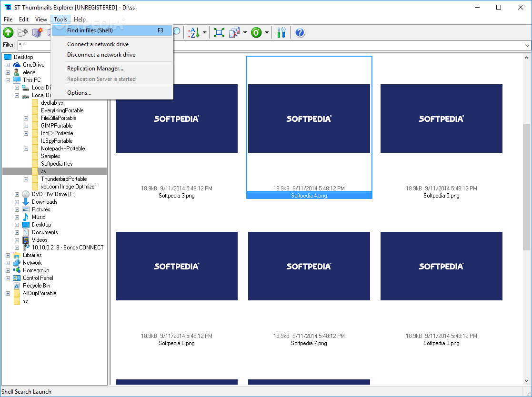Select the Softpedia 3.png thumbnail
This screenshot has width=532, height=397.
pyautogui.click(x=176, y=119)
